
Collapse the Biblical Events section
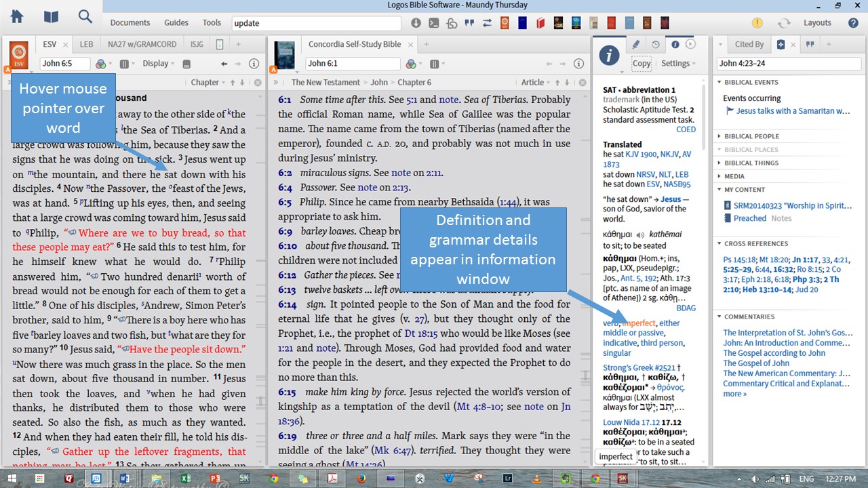(x=751, y=83)
